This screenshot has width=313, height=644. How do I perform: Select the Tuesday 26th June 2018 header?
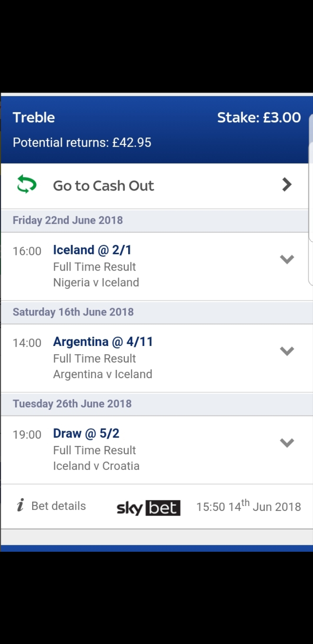click(x=72, y=404)
